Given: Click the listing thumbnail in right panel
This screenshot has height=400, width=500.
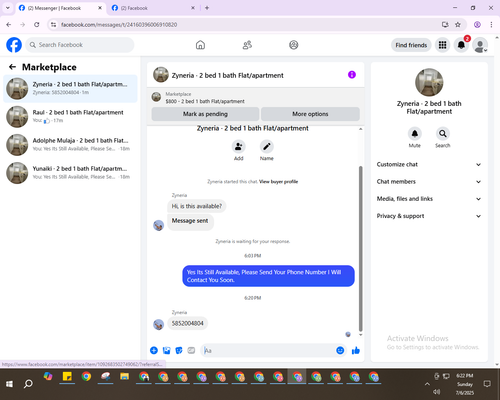Looking at the screenshot, I should (x=429, y=82).
